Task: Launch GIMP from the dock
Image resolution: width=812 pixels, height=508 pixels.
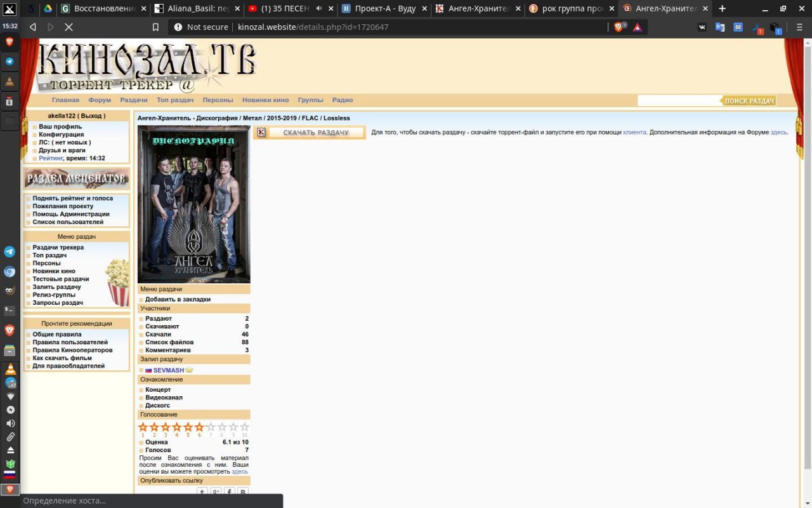Action: tap(10, 291)
